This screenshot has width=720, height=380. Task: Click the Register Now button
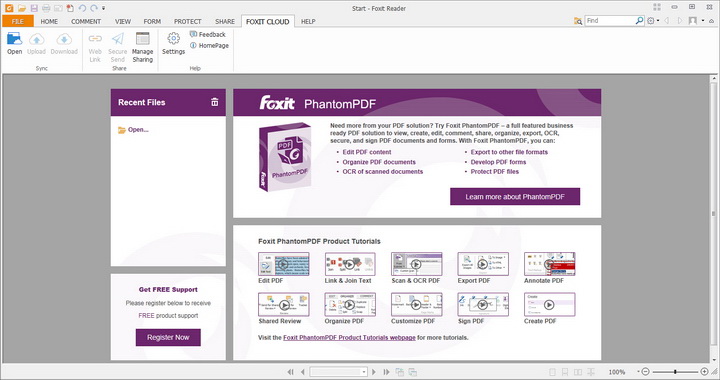point(168,337)
